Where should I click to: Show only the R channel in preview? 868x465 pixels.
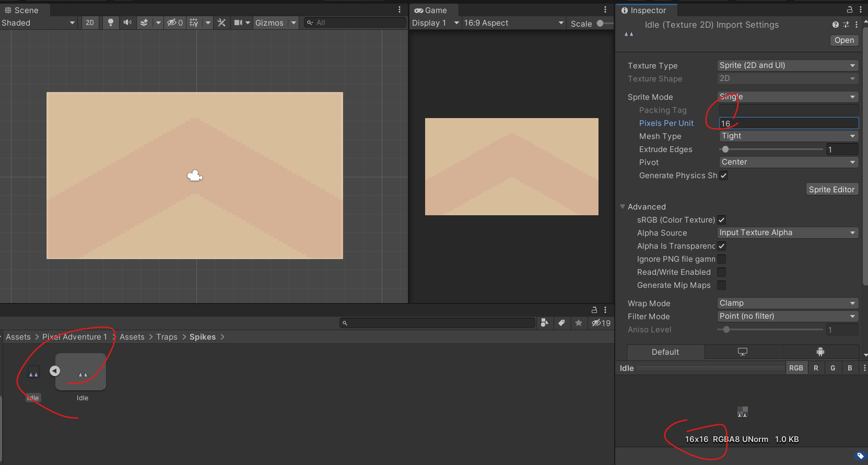816,368
